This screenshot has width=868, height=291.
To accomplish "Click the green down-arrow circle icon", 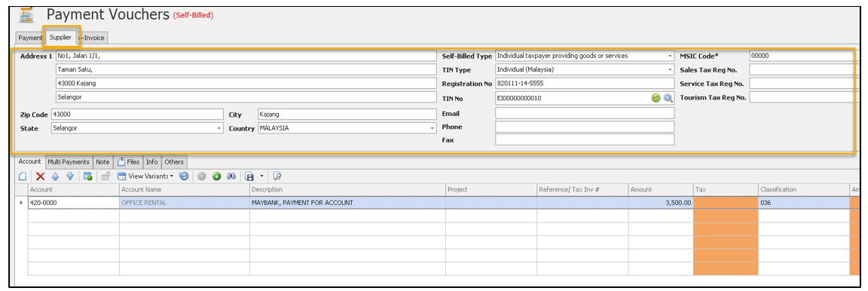I will (x=216, y=176).
